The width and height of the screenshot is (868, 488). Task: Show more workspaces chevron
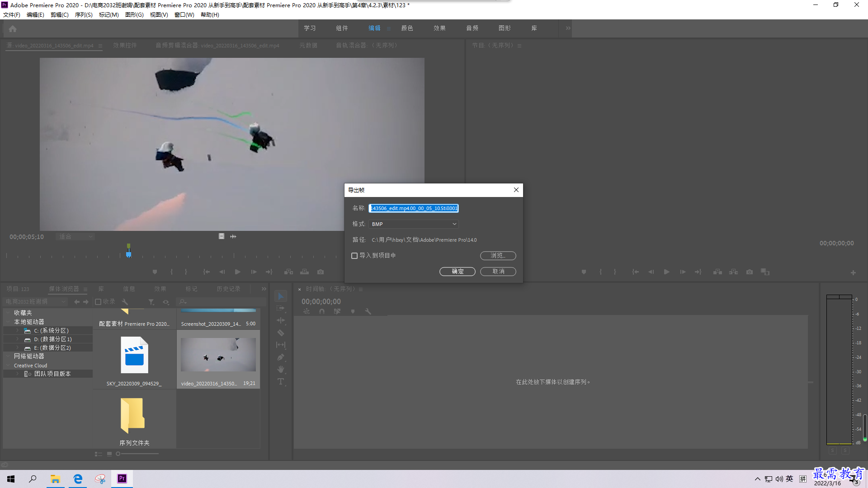tap(568, 28)
